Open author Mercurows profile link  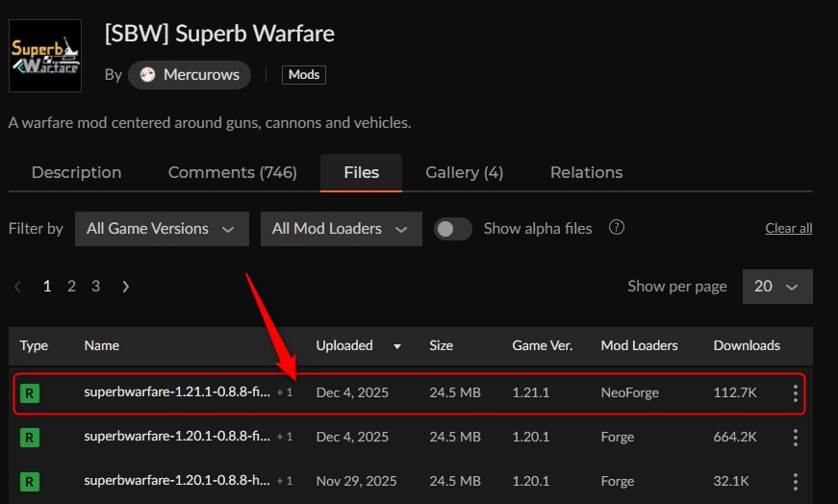tap(190, 75)
